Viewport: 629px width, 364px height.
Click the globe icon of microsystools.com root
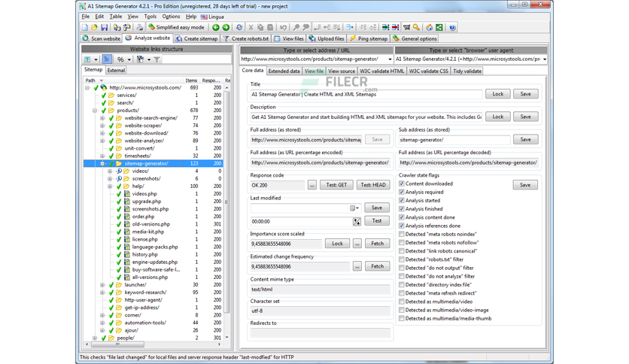click(104, 87)
